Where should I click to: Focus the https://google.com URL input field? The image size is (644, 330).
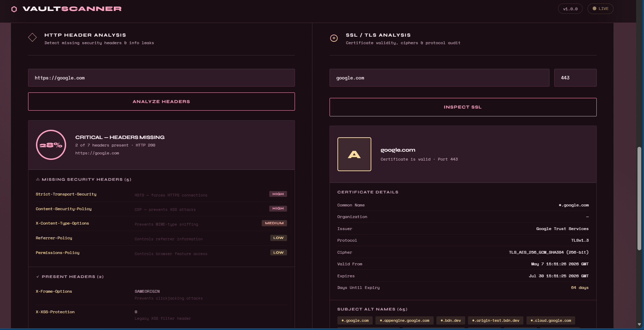click(x=161, y=78)
